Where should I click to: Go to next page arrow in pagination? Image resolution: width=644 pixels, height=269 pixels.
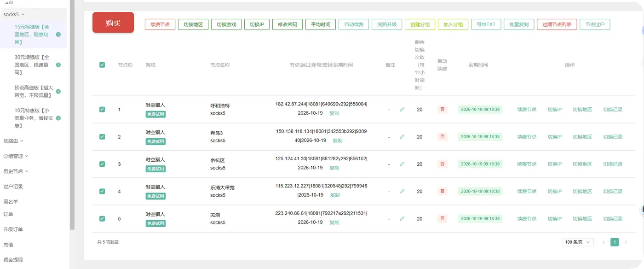pyautogui.click(x=625, y=242)
